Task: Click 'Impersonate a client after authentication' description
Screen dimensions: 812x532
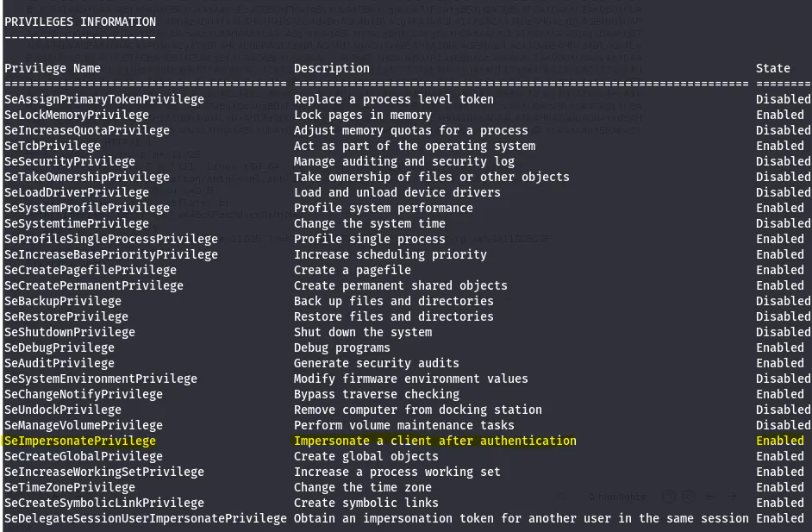Action: [x=434, y=441]
